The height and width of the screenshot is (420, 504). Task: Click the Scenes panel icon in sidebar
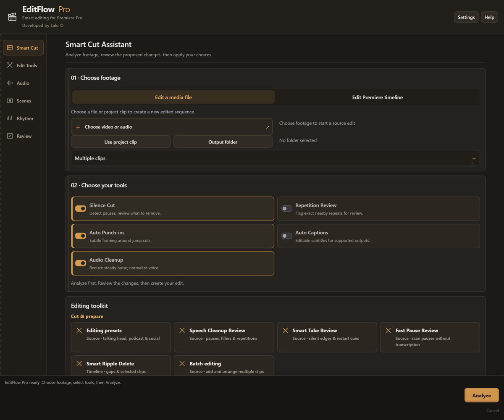(x=10, y=101)
